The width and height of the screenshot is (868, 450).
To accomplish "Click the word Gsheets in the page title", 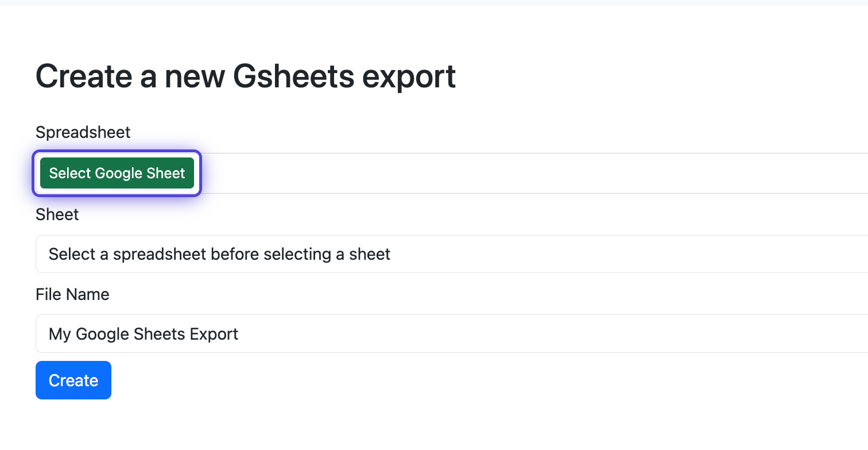I will click(293, 76).
